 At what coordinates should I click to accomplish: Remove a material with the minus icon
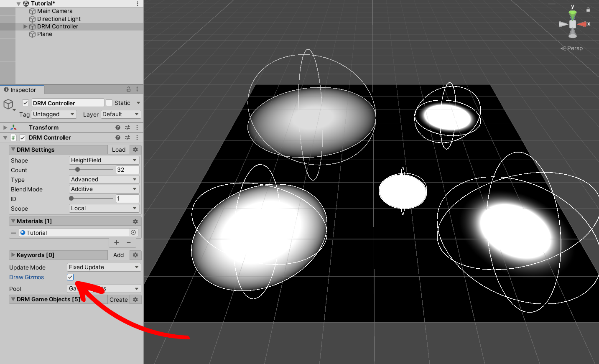pyautogui.click(x=129, y=242)
